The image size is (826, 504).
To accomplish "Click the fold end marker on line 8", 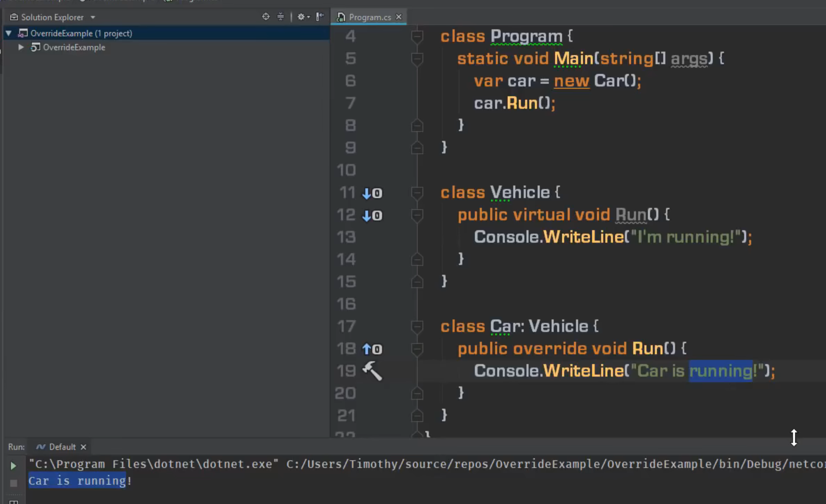I will coord(417,126).
